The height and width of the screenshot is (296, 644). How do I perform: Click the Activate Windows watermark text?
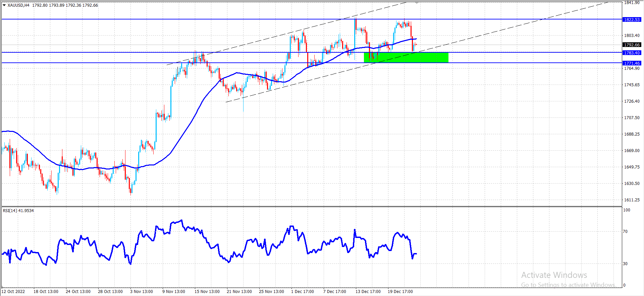pos(554,275)
